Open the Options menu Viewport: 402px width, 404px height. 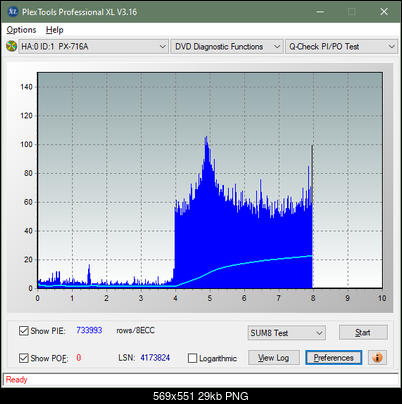pyautogui.click(x=21, y=30)
